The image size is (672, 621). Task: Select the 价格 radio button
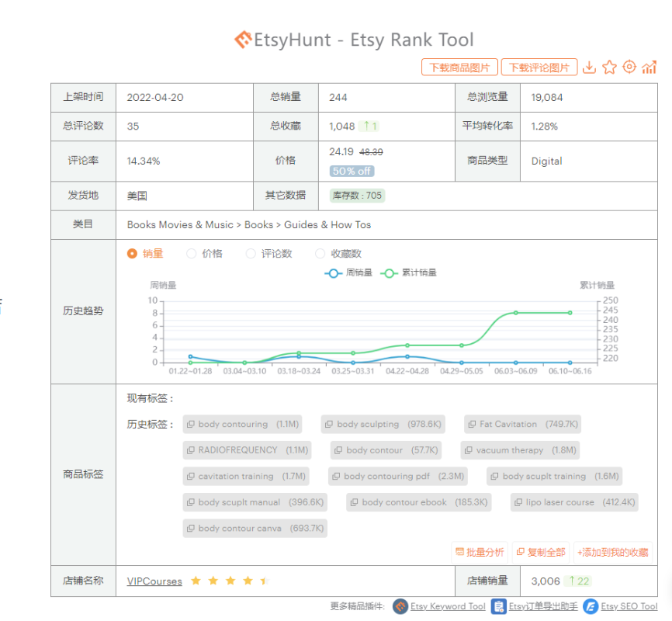point(191,254)
